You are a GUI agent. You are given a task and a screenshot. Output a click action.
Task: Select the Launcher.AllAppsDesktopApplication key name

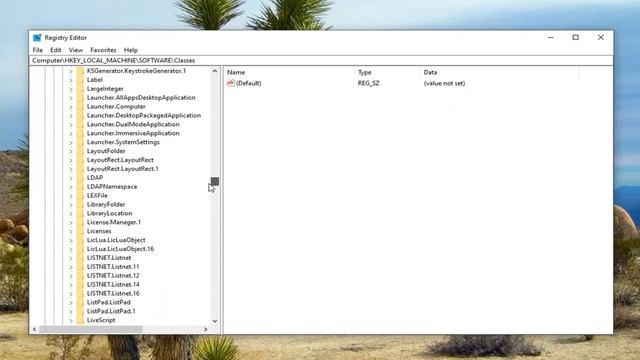(x=141, y=98)
